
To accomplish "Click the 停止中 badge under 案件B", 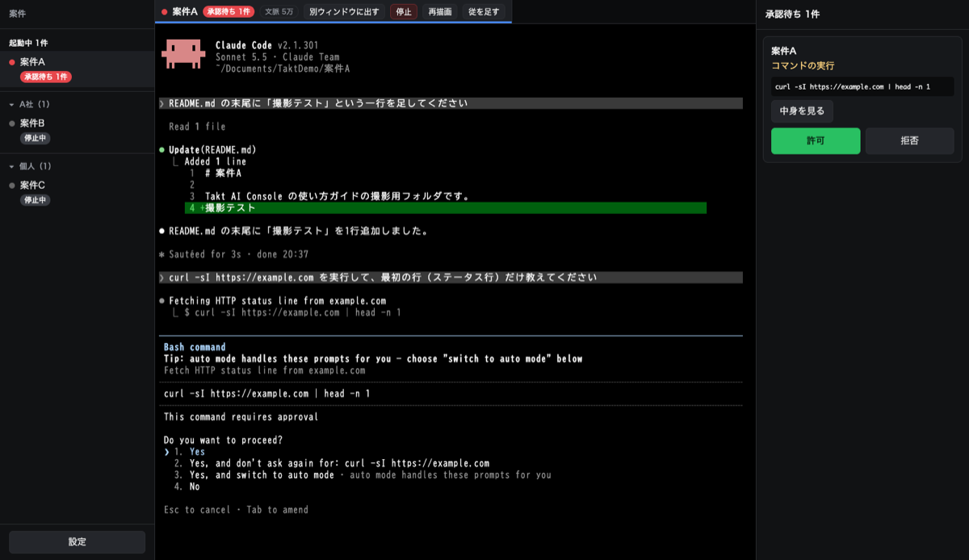I will coord(36,138).
